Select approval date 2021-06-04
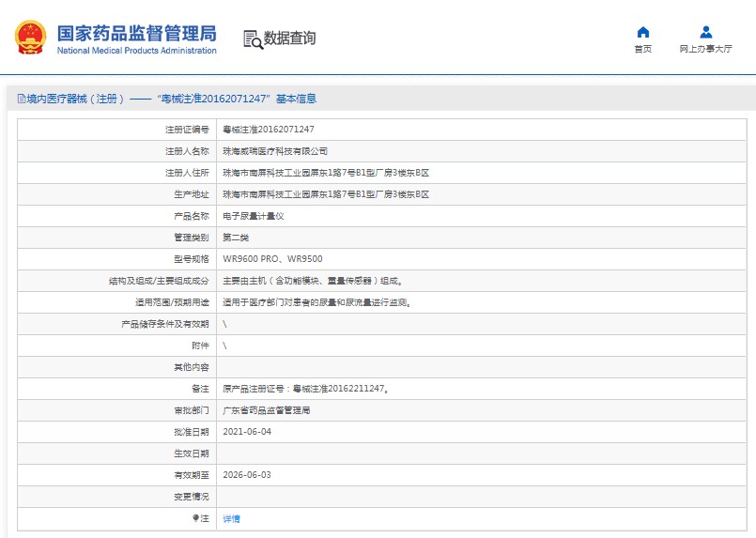Image resolution: width=756 pixels, height=538 pixels. click(x=247, y=432)
